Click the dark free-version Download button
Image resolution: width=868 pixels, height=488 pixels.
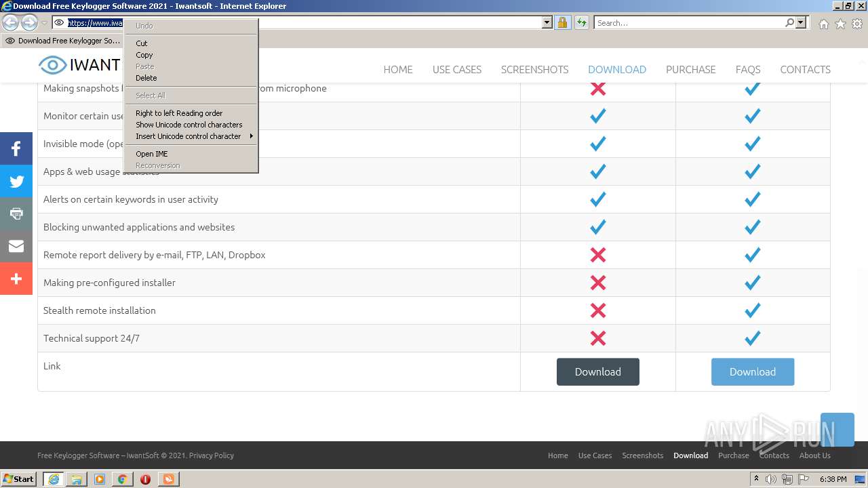[598, 372]
